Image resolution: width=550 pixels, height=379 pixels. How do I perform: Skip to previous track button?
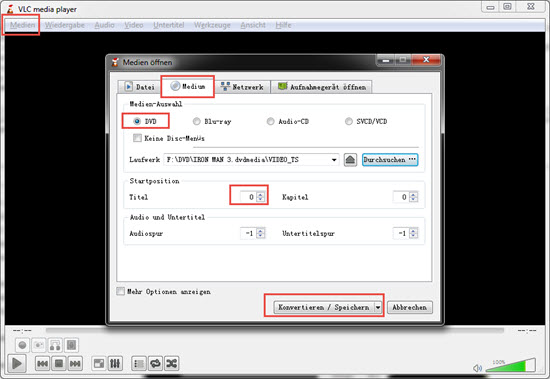click(42, 364)
